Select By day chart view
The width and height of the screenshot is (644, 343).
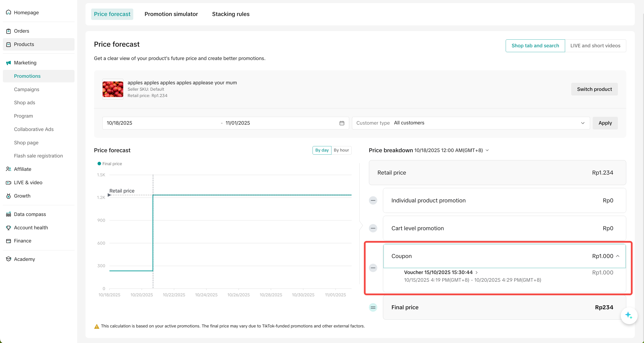tap(322, 150)
